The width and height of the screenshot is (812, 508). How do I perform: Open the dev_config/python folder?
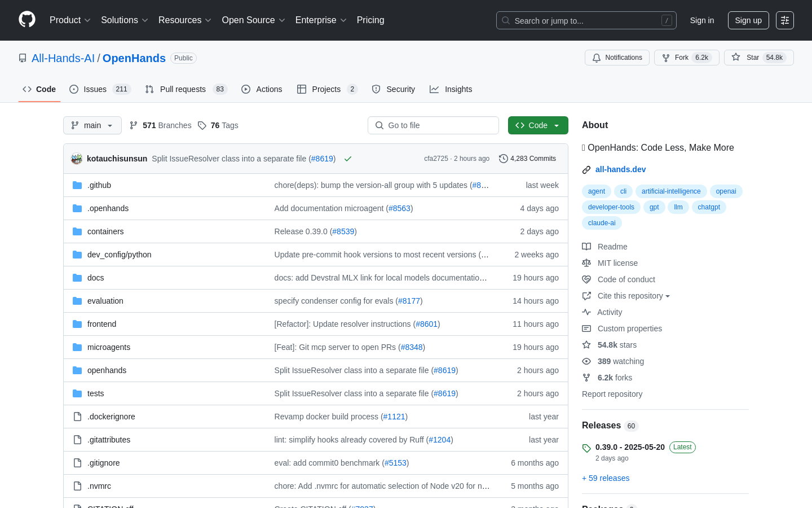(119, 255)
